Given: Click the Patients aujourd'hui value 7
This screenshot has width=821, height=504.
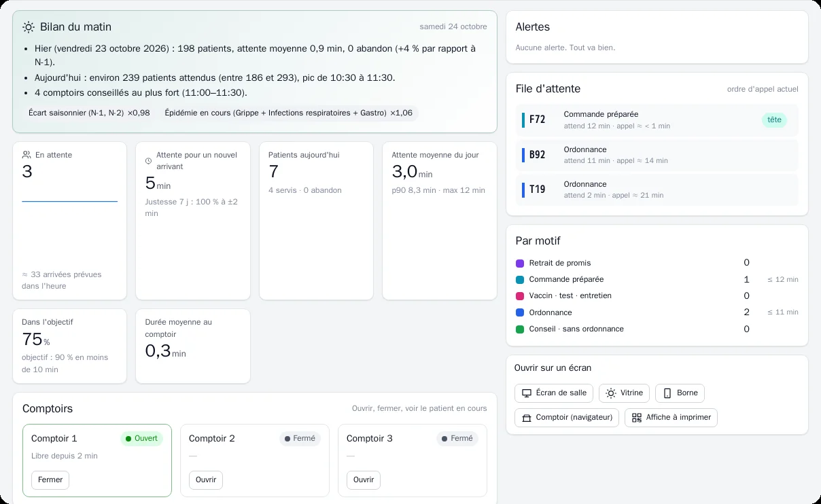Looking at the screenshot, I should tap(273, 172).
